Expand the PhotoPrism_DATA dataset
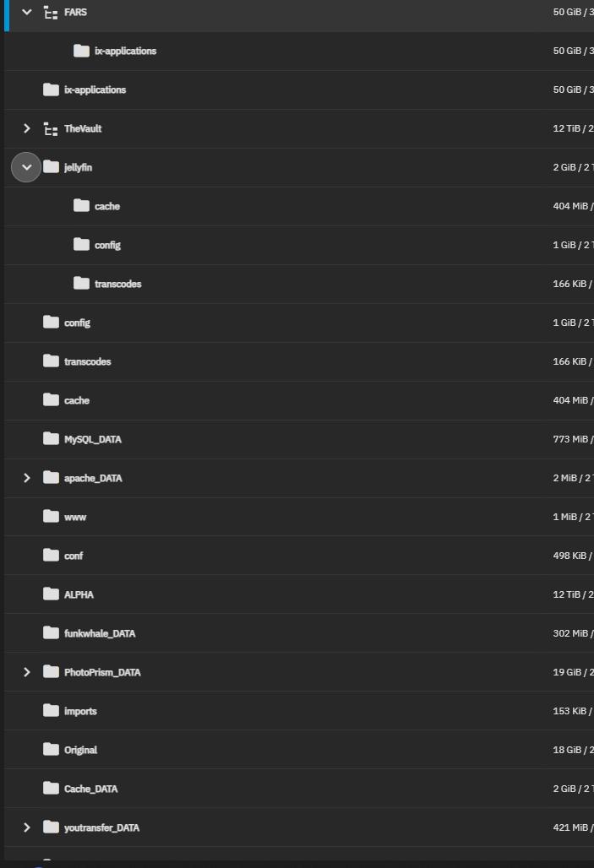The height and width of the screenshot is (868, 594). [x=26, y=672]
